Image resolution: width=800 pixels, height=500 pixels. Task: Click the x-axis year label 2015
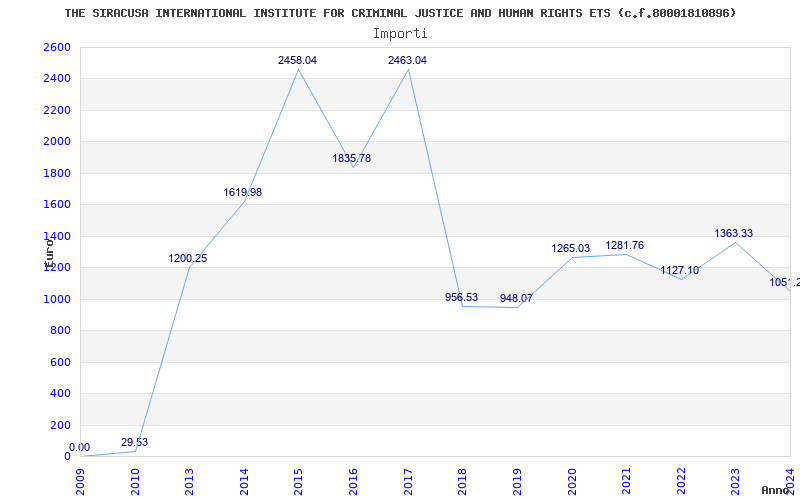(x=299, y=481)
